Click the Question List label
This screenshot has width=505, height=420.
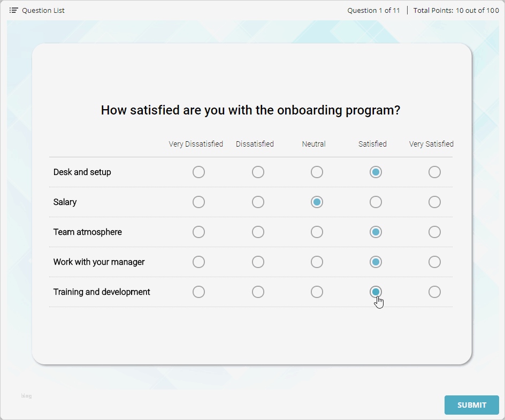click(43, 10)
